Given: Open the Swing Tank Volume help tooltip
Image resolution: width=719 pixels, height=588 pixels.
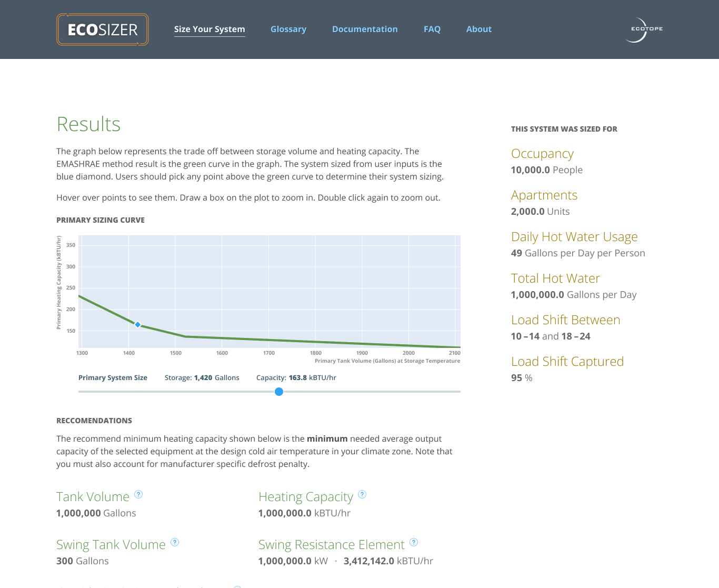Looking at the screenshot, I should coord(175,542).
